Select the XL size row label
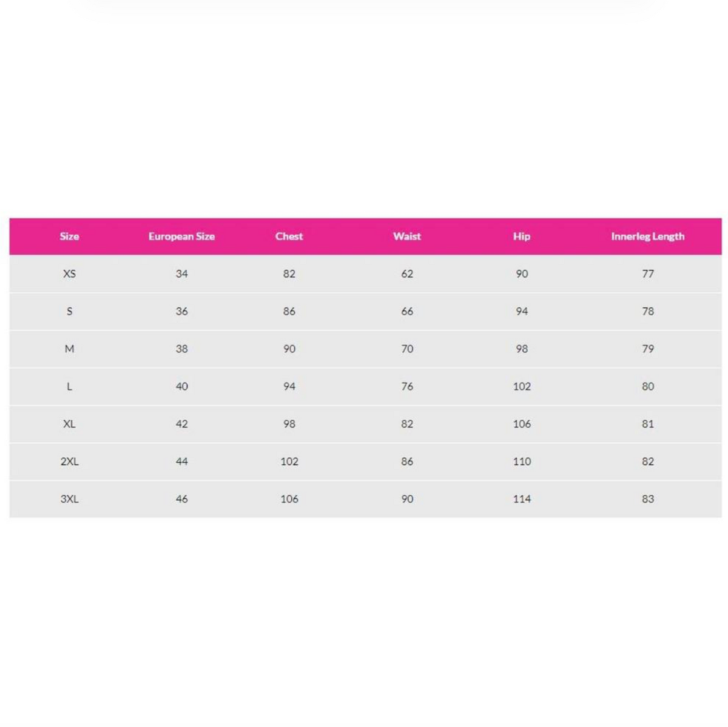728x727 pixels. 69,424
